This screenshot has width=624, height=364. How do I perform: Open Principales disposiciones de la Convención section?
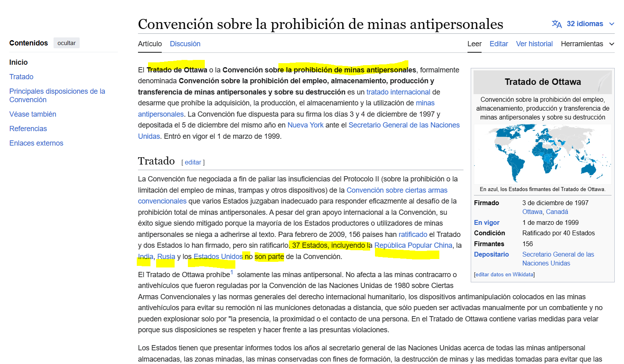coord(57,95)
